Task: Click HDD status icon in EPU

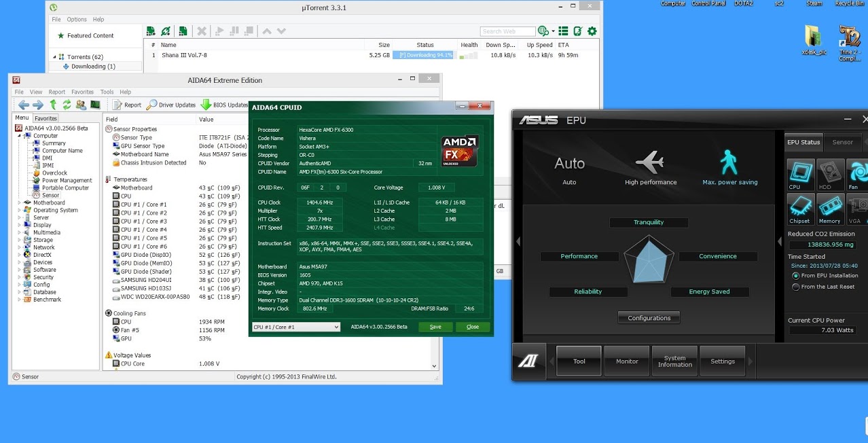Action: click(830, 175)
